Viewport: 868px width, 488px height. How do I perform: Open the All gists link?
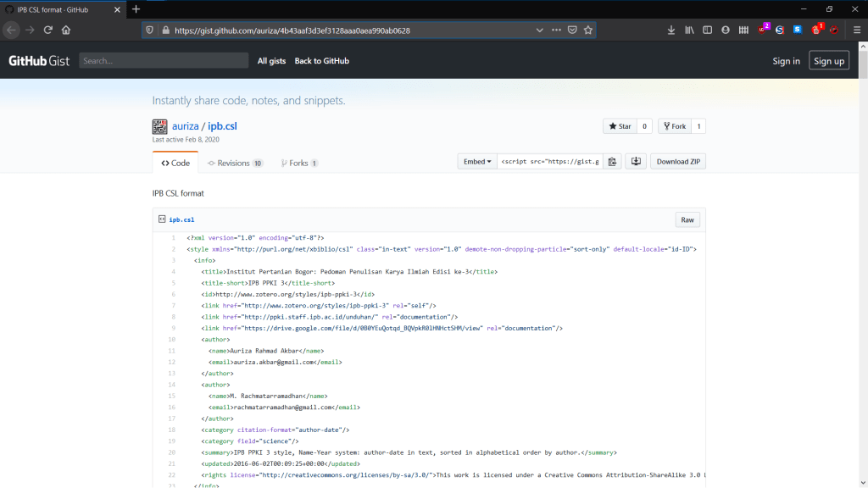[272, 61]
